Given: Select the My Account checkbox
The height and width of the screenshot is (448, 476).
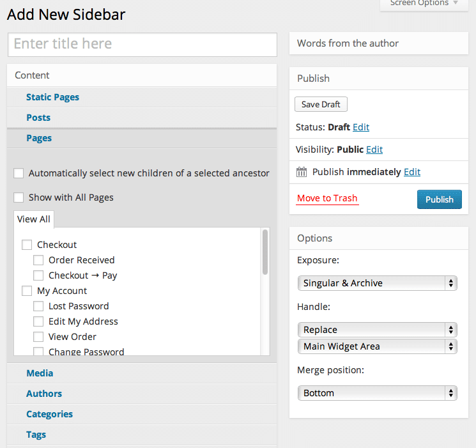Looking at the screenshot, I should pyautogui.click(x=27, y=291).
